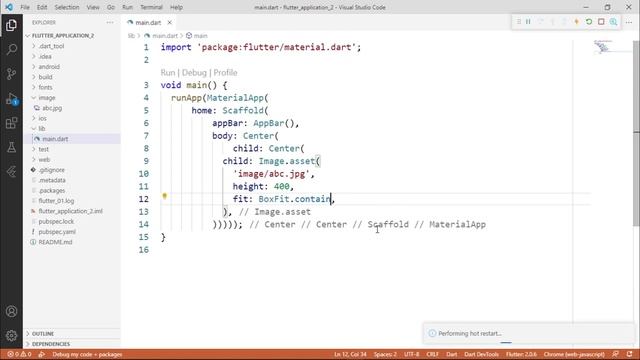
Task: Open pubspec.yaml in the explorer
Action: click(x=57, y=232)
